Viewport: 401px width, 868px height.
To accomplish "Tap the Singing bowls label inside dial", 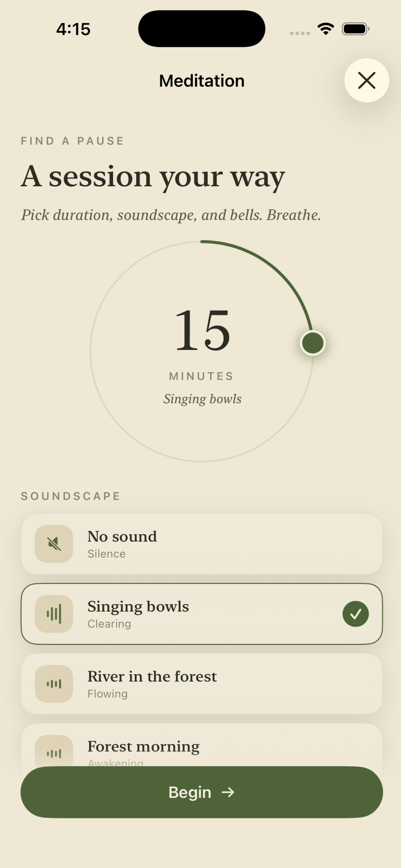I will [x=202, y=399].
